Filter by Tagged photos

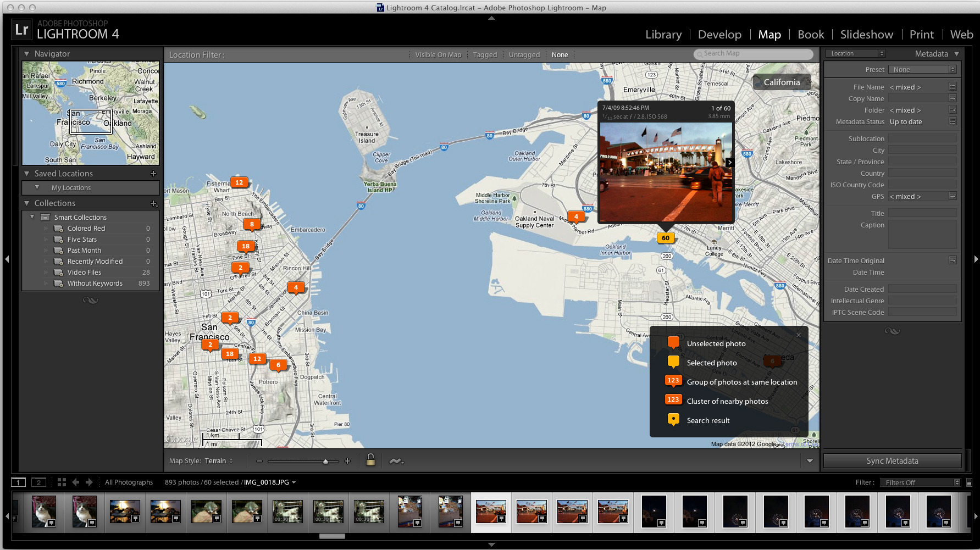pyautogui.click(x=485, y=55)
